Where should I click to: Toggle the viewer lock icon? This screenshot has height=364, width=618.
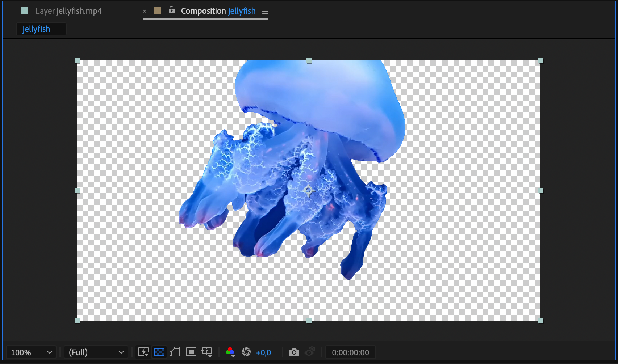pyautogui.click(x=172, y=10)
